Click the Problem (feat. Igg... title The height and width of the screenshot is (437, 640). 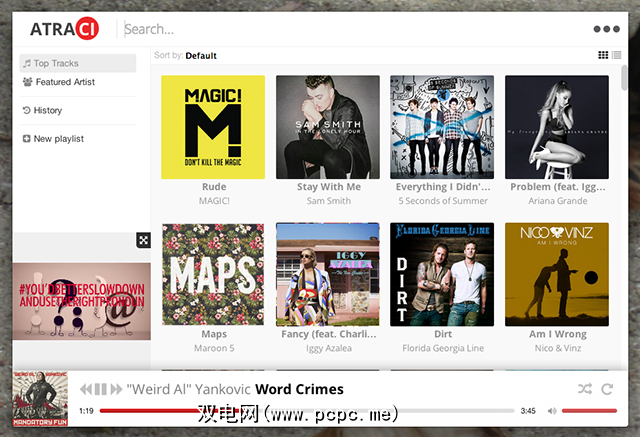tap(558, 187)
